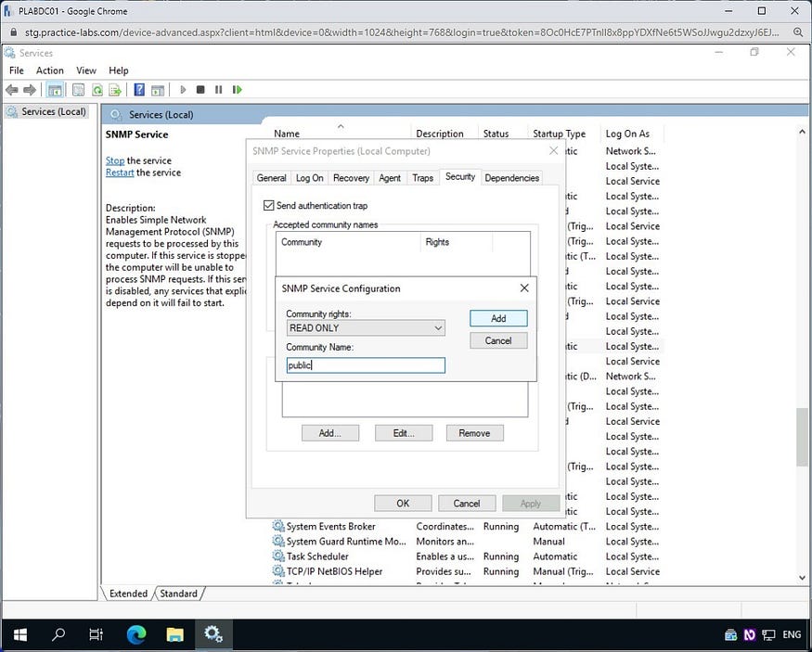Toggle the Show/Hide Console Tree toolbar icon
This screenshot has width=812, height=652.
tap(55, 90)
